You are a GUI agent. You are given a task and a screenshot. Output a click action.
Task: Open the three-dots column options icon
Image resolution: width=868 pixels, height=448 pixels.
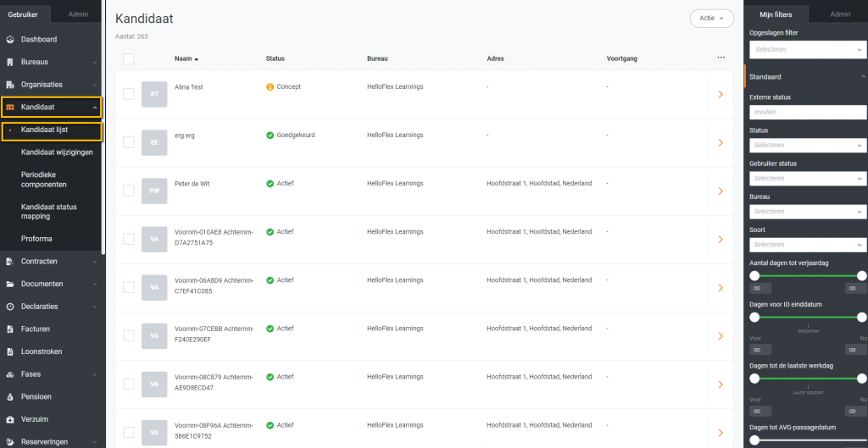[x=721, y=58]
